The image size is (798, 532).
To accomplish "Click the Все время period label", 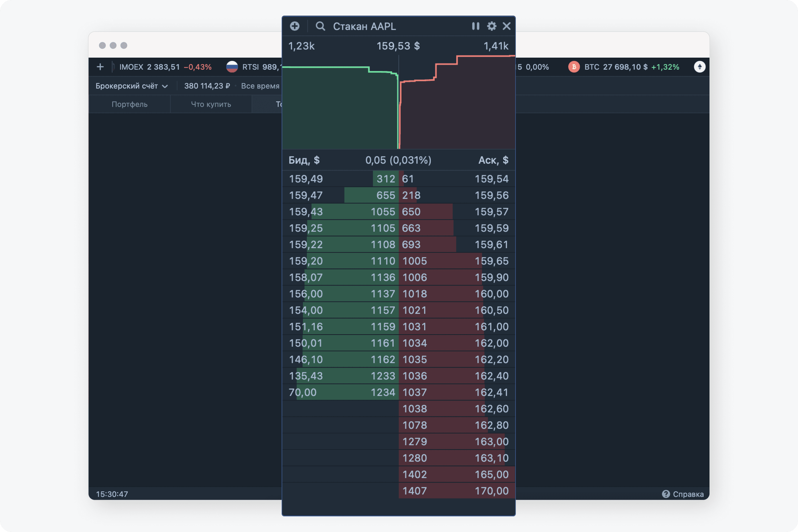I will click(x=260, y=86).
